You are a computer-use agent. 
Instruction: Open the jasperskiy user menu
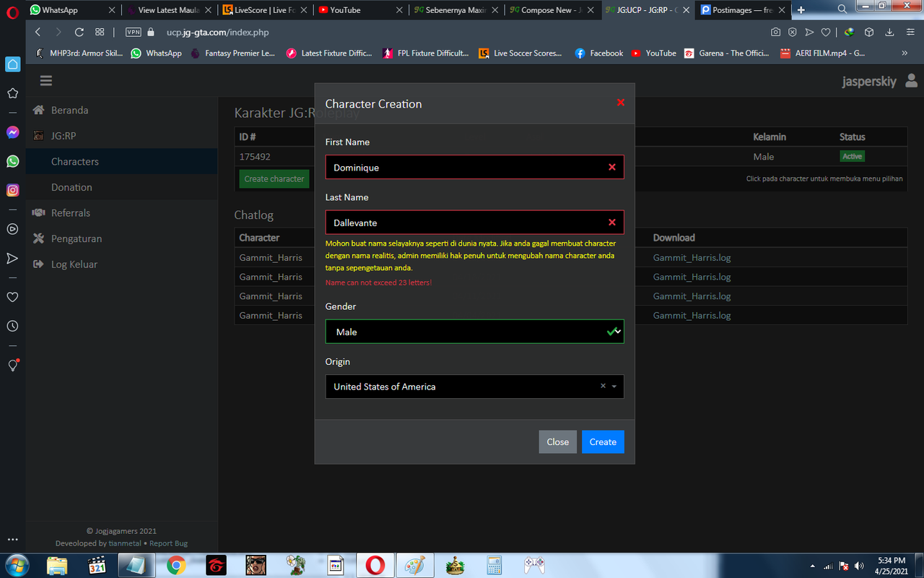879,81
